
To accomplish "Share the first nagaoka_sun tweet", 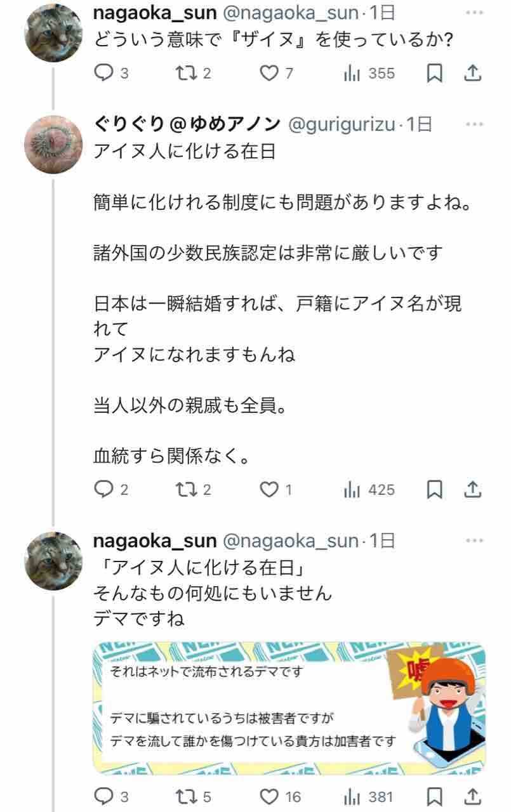I will (x=472, y=74).
